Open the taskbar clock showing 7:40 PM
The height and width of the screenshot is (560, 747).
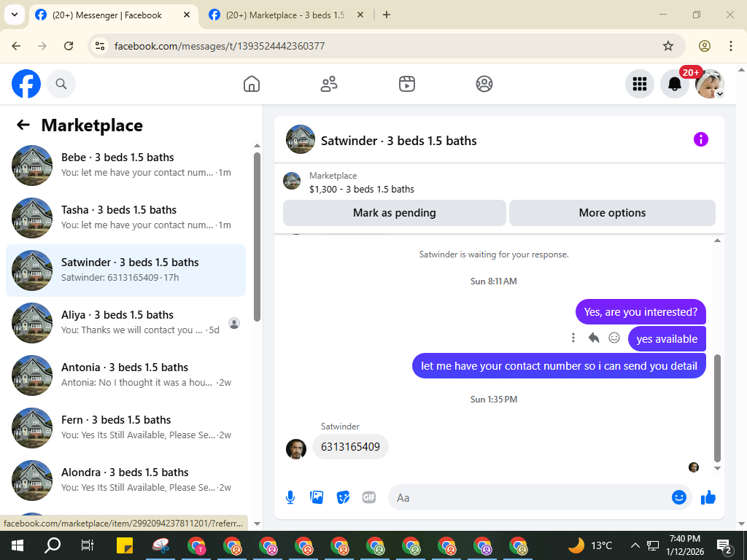684,545
